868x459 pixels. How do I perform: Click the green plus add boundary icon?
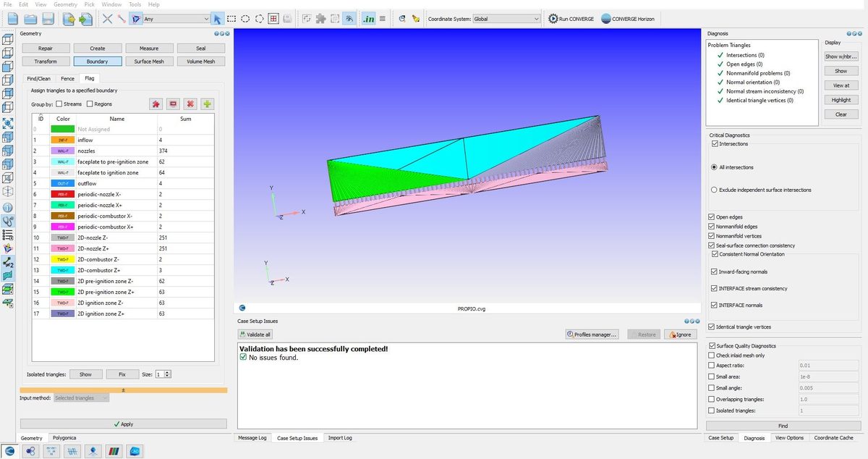tap(208, 104)
